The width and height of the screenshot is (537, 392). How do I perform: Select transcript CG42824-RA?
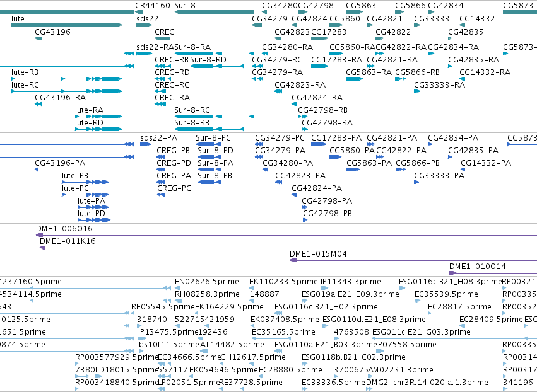coord(317,98)
